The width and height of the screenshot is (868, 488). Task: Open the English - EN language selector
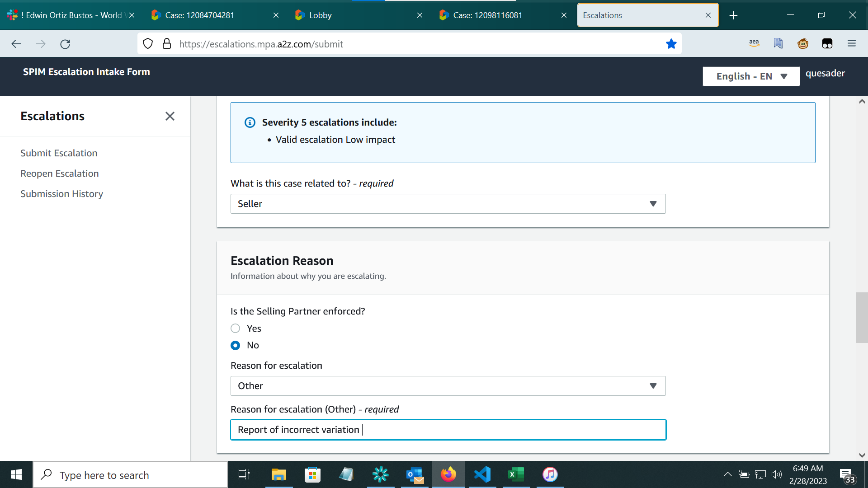pos(751,76)
